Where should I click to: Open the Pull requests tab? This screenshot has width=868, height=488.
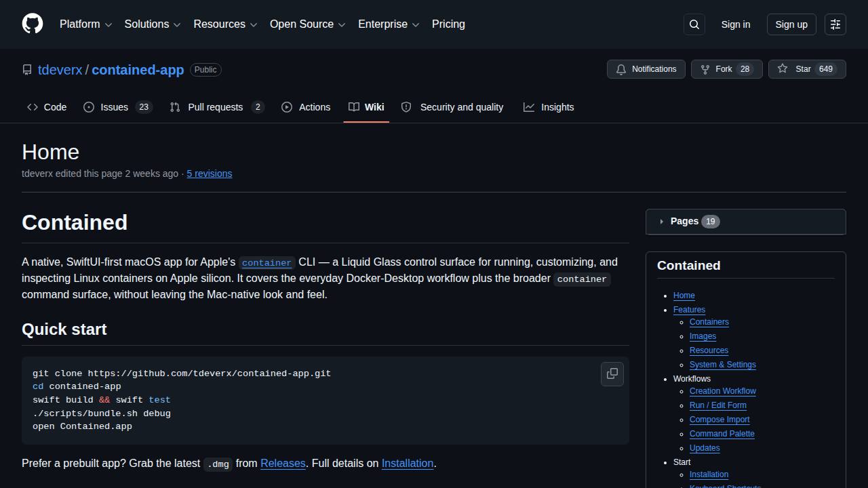(217, 107)
